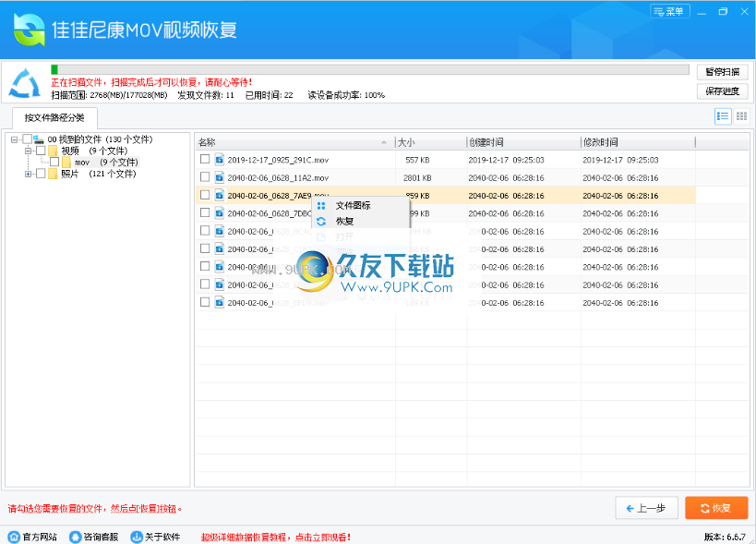Click the file icon of the 2040-02-06_0628_7D8C row

220,213
